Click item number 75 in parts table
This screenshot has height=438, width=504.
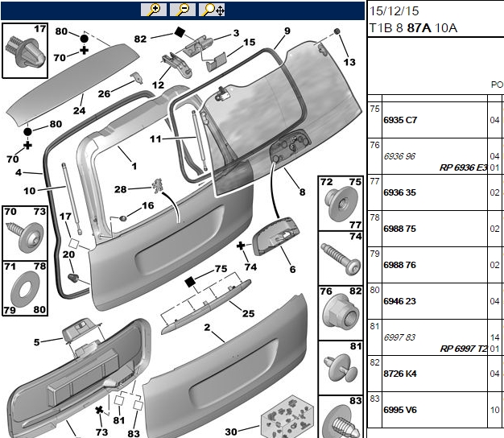point(374,109)
